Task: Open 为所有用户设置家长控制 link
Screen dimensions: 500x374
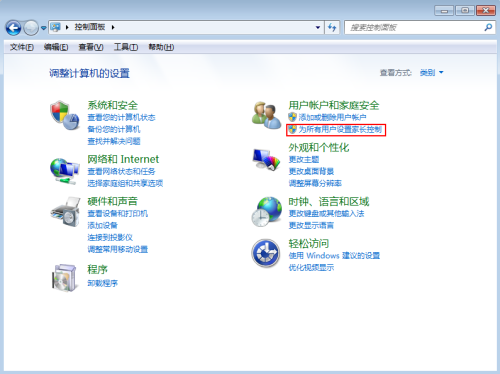Action: coord(340,129)
